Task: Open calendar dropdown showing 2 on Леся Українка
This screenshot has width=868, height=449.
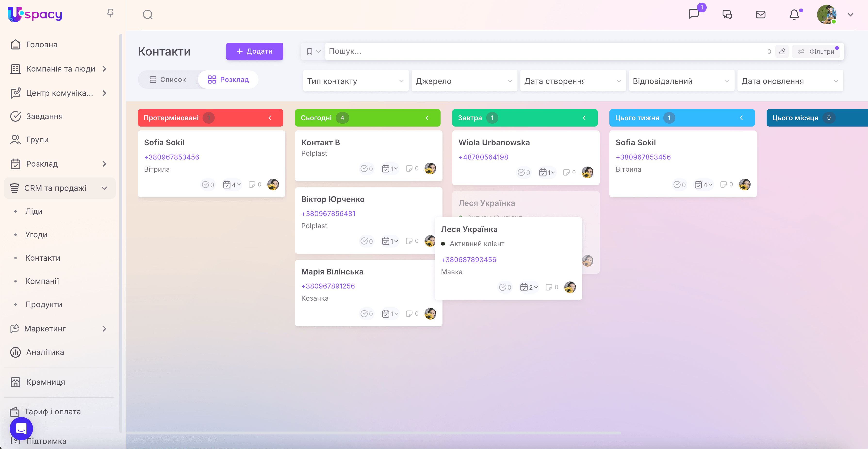Action: pyautogui.click(x=529, y=287)
